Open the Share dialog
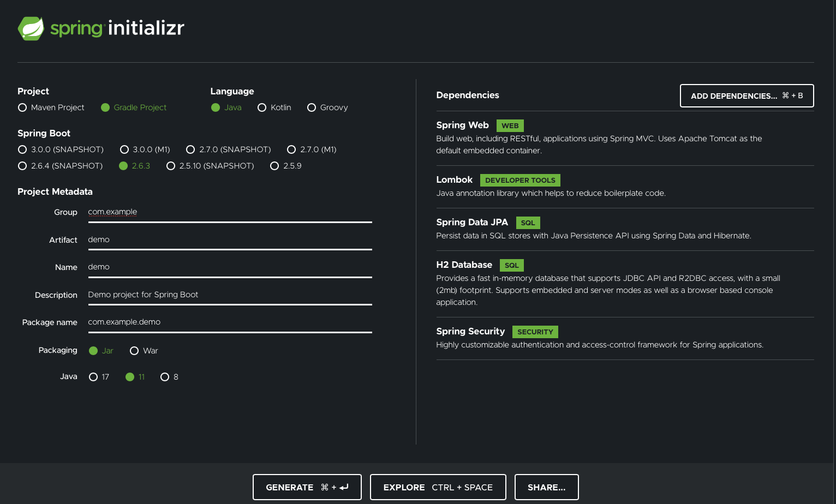Viewport: 836px width, 504px height. click(x=547, y=487)
